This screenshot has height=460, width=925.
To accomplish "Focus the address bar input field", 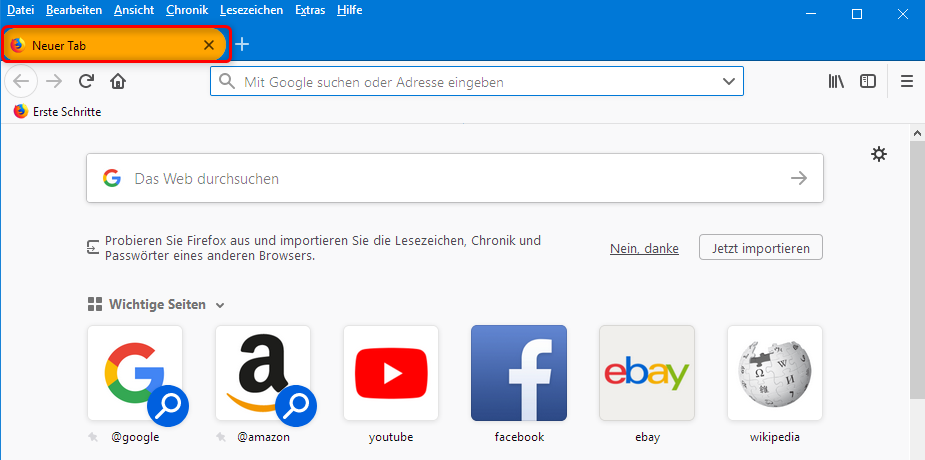I will 477,81.
